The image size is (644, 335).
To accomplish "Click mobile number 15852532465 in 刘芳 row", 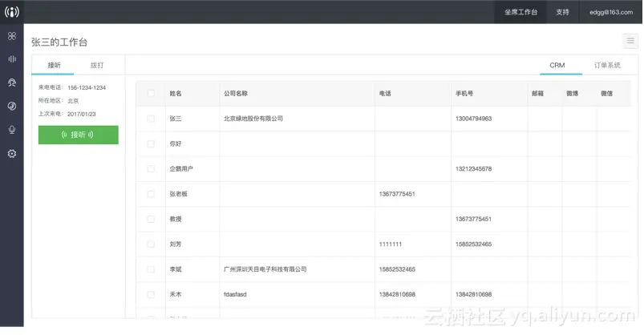I will pos(473,244).
